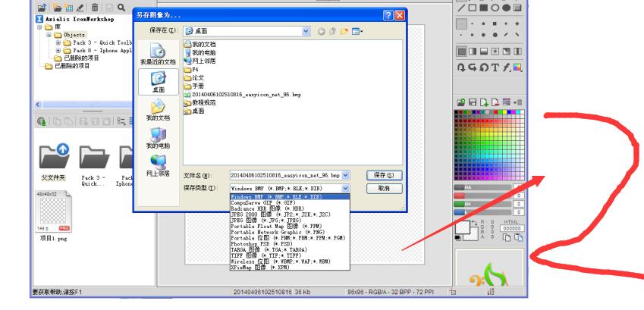Click the go back icon in save dialog
Screen dimensions: 644x310
coord(321,31)
